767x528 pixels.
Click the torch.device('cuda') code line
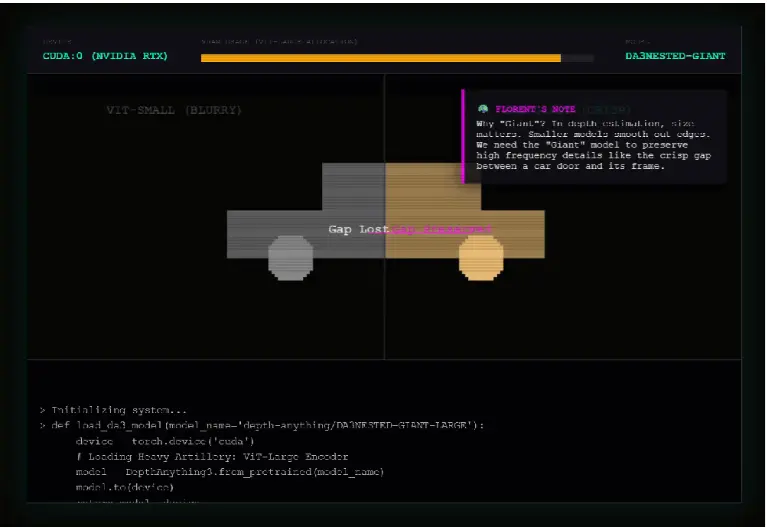point(165,441)
